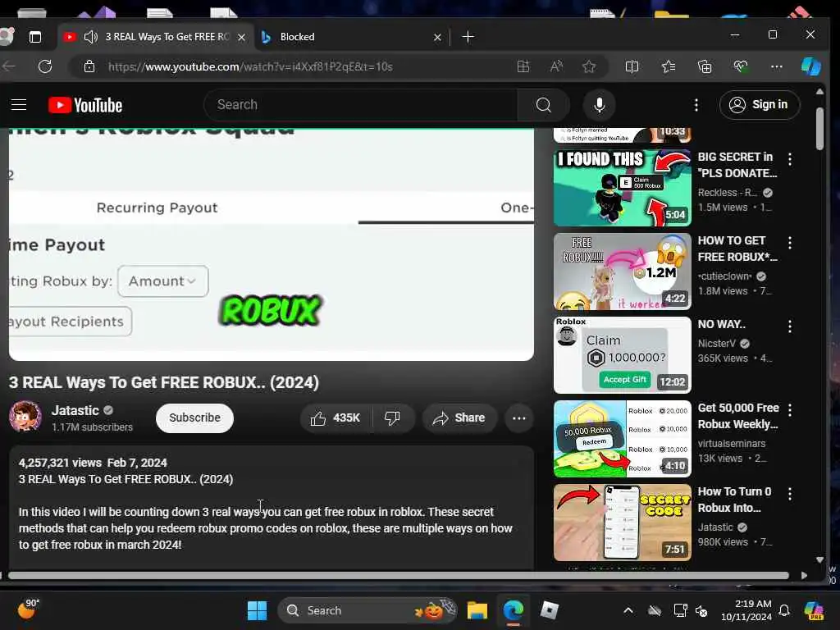Open NicsterV channel link

pyautogui.click(x=716, y=344)
